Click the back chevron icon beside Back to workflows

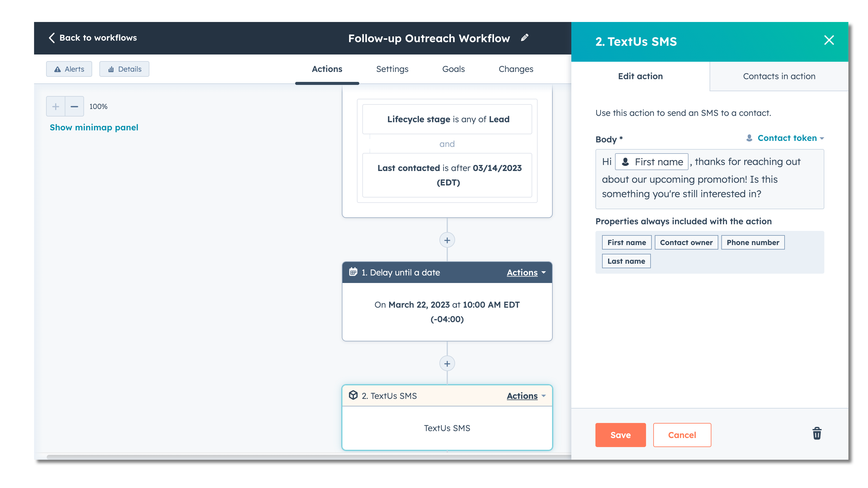coord(52,38)
